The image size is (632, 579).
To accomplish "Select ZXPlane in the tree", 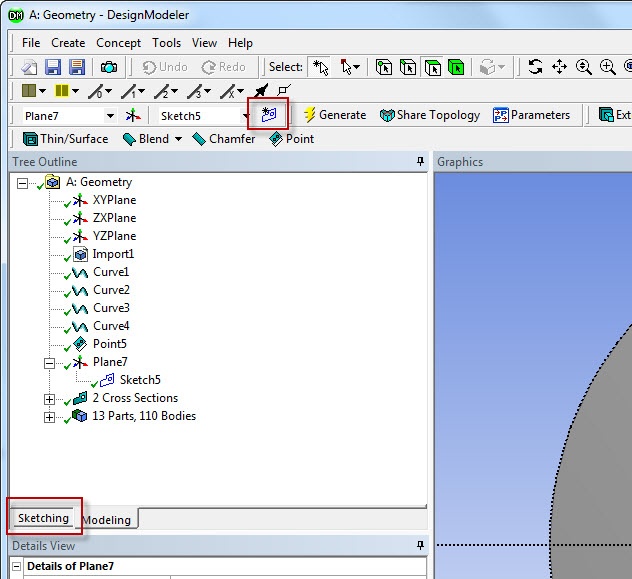I will coord(114,218).
